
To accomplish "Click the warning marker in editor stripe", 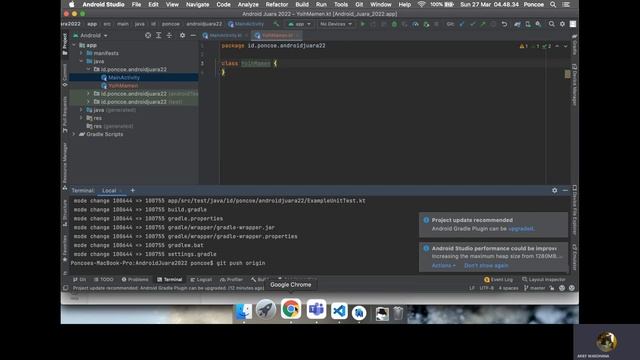I will click(567, 74).
